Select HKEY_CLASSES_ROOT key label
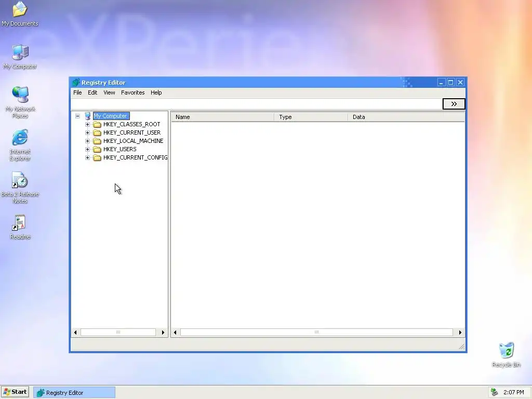 coord(131,125)
